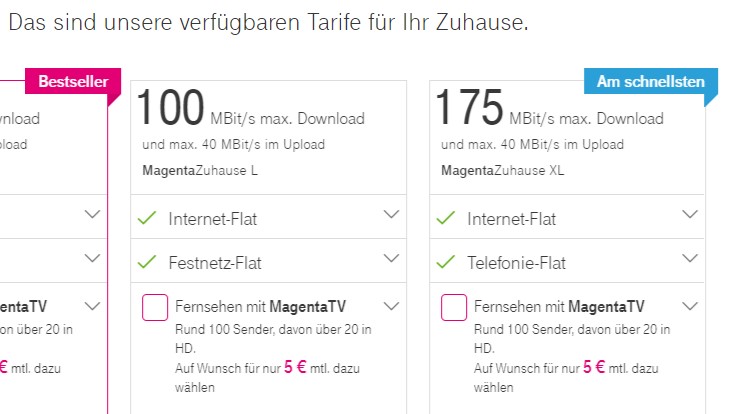The width and height of the screenshot is (739, 414).
Task: Tick the MagentaTV checkbox in the 100 MBit tariff
Action: [155, 307]
